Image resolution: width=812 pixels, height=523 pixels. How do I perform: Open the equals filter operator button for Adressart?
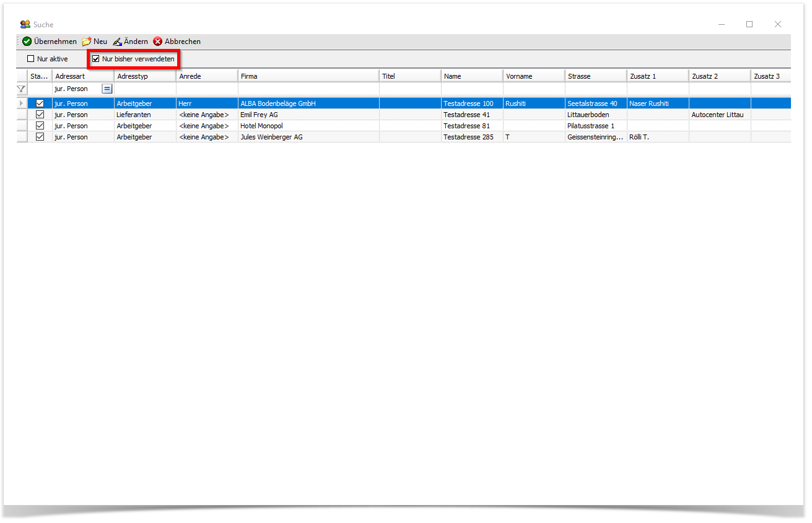point(107,89)
